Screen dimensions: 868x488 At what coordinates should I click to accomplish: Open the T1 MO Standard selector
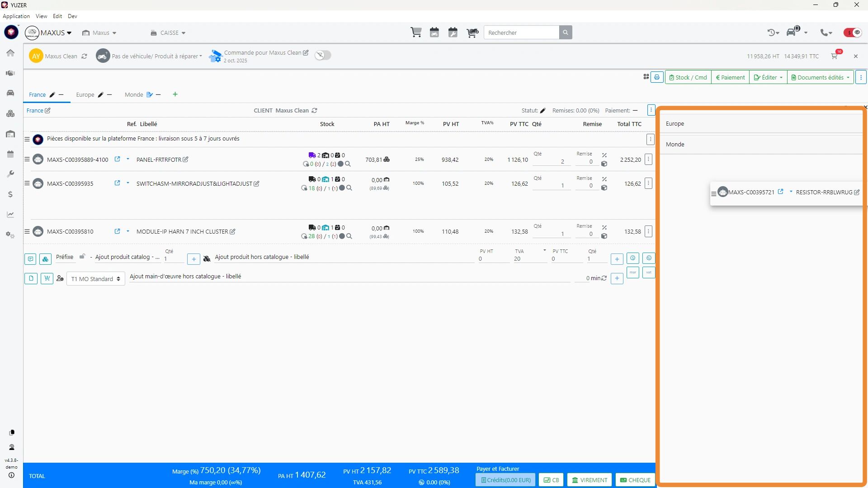96,279
